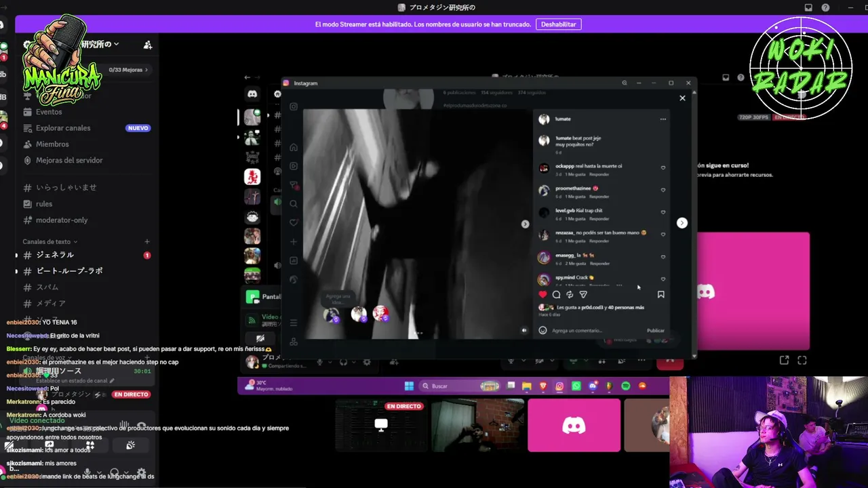Expand the 0/33 Mejoras boost goal
Screen dimensions: 868x488
128,70
